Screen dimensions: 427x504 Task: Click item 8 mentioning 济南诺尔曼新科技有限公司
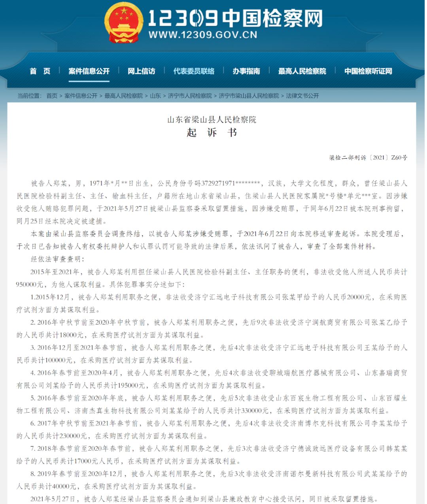tap(212, 480)
